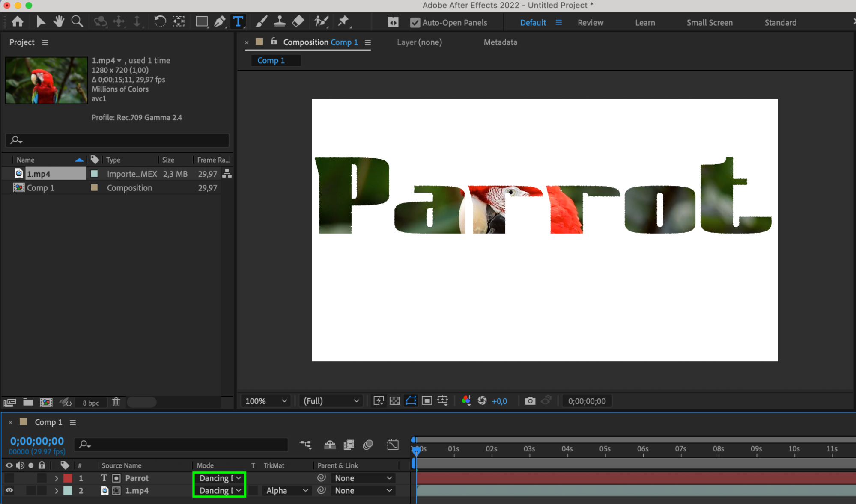Toggle transparency grid in viewer
Screen dimensions: 856x504
394,401
